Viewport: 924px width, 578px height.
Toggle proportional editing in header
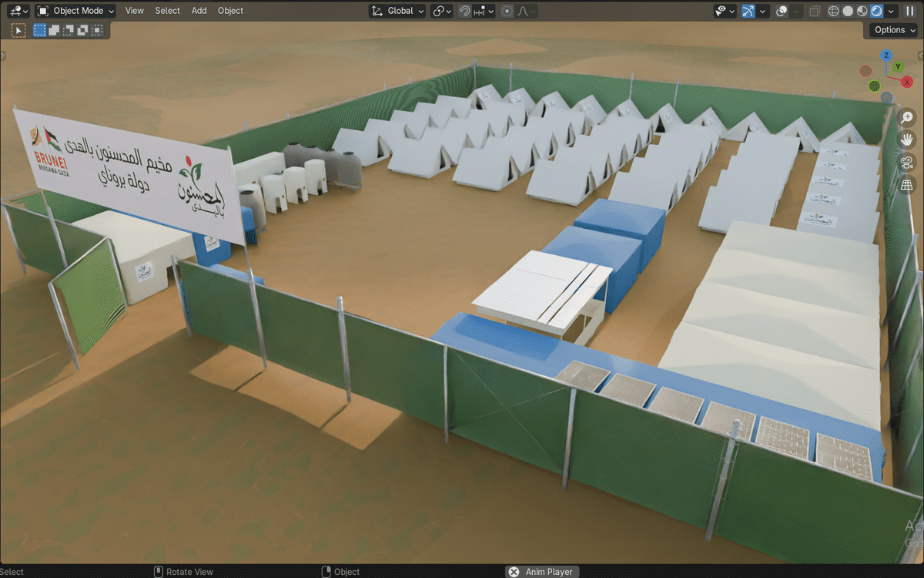[x=507, y=11]
